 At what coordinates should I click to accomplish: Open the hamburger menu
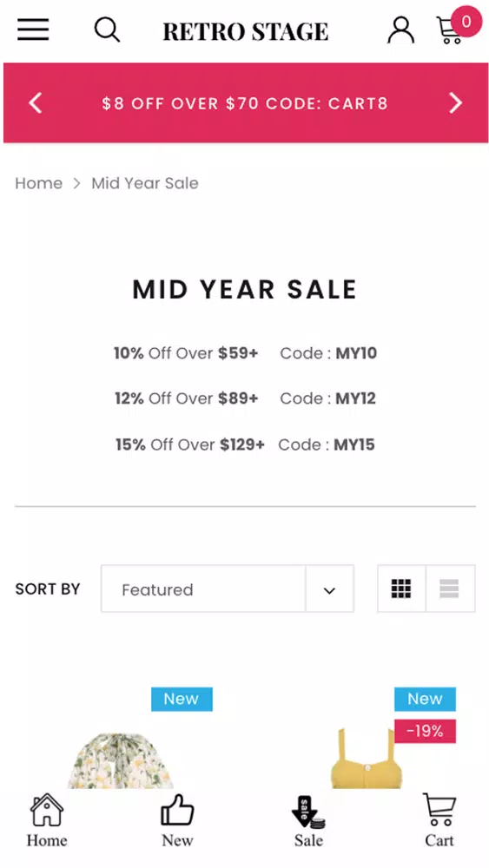[x=33, y=30]
